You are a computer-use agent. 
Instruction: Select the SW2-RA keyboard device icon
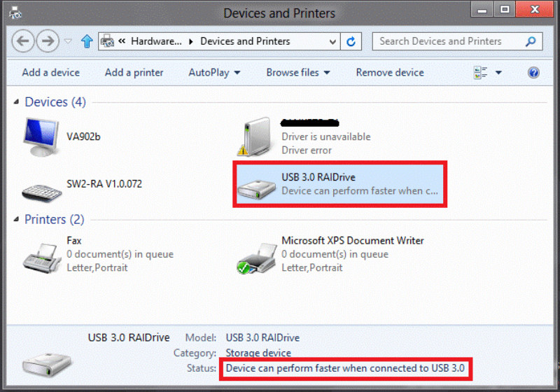tap(41, 193)
